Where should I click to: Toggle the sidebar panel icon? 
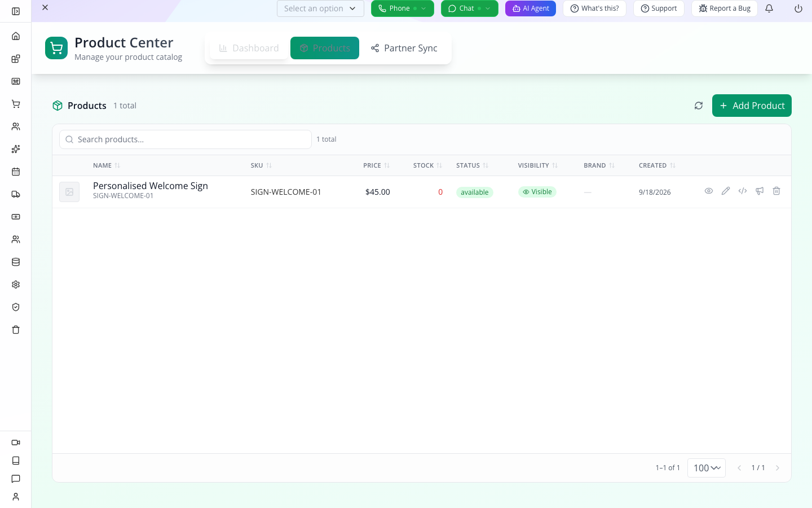pos(16,11)
